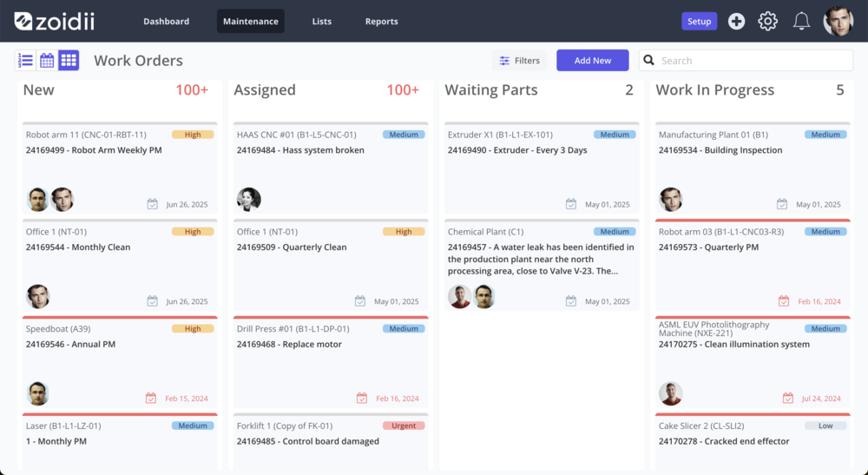Click assignee avatar on Hass system broken card
This screenshot has height=475, width=868.
click(248, 200)
